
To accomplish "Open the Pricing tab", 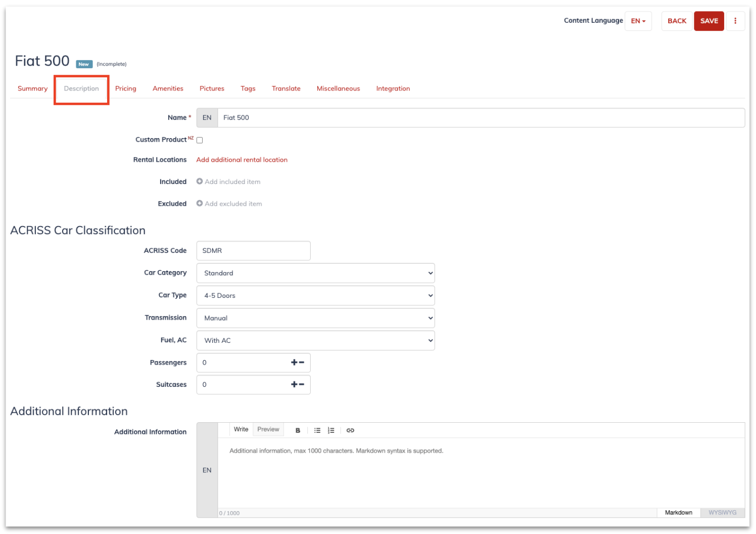I will pos(126,88).
